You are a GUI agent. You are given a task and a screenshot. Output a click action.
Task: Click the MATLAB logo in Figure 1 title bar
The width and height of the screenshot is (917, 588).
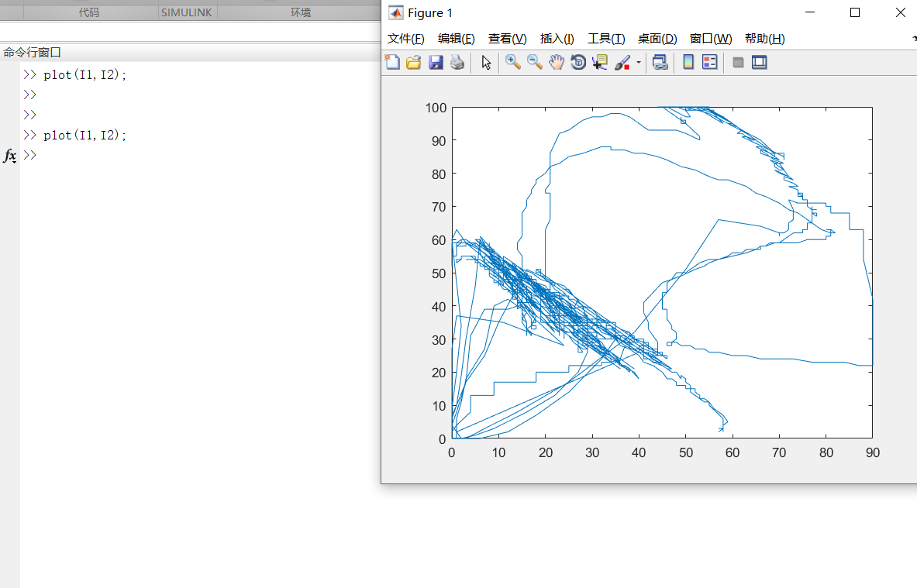pos(396,13)
